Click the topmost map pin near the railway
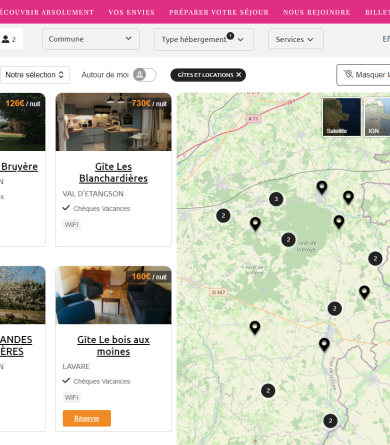Viewport: 390px width, 445px height. (322, 187)
